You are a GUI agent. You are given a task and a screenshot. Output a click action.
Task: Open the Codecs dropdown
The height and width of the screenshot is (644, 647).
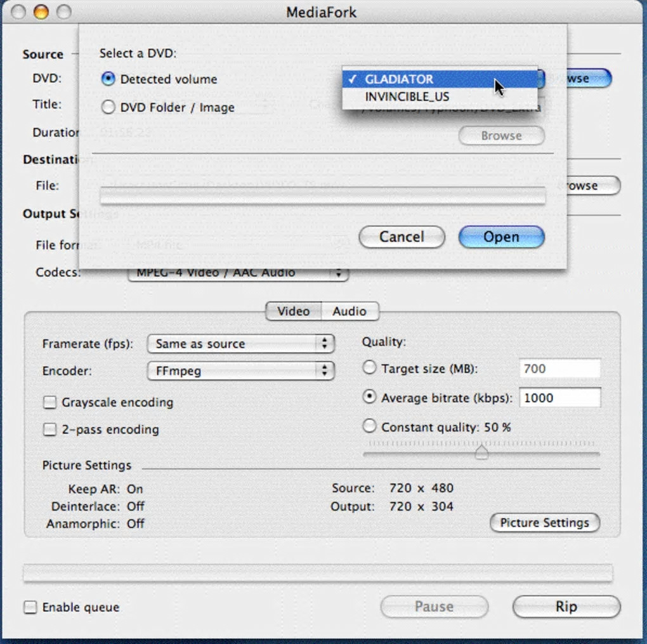(x=238, y=273)
